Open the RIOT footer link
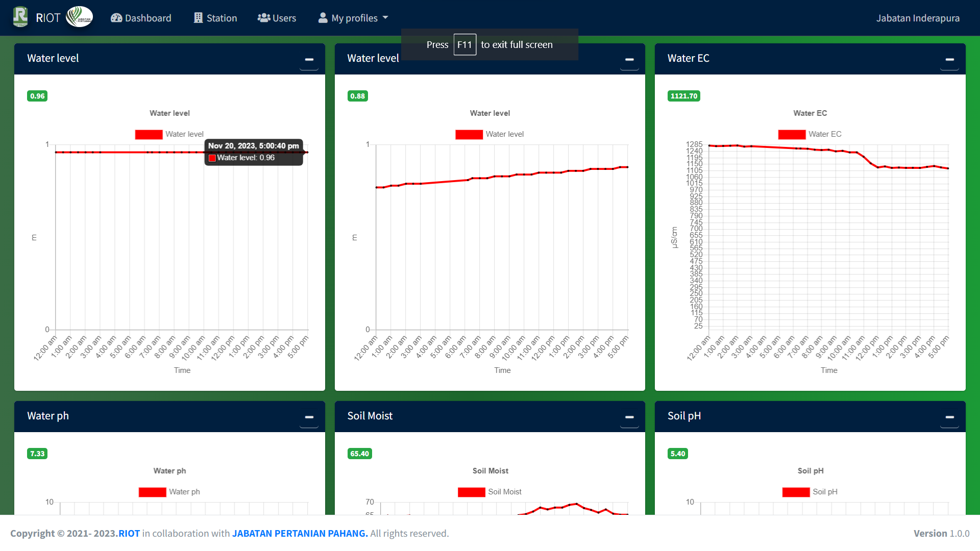Screen dimensions: 980x551 pos(129,533)
